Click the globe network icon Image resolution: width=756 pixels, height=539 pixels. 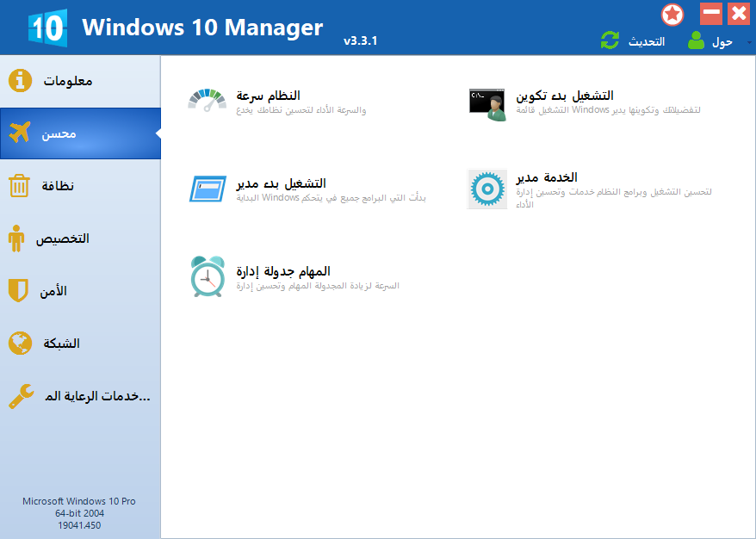pyautogui.click(x=21, y=344)
